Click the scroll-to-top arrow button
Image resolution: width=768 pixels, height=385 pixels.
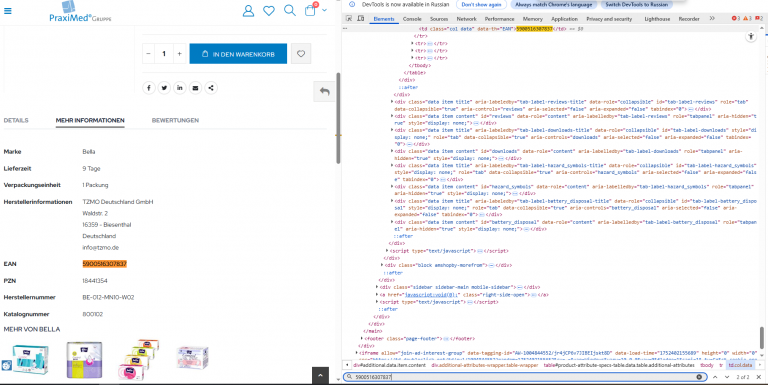320,376
